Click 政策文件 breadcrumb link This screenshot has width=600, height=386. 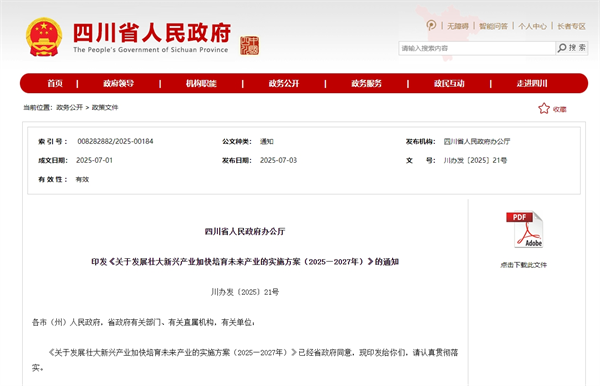click(105, 107)
